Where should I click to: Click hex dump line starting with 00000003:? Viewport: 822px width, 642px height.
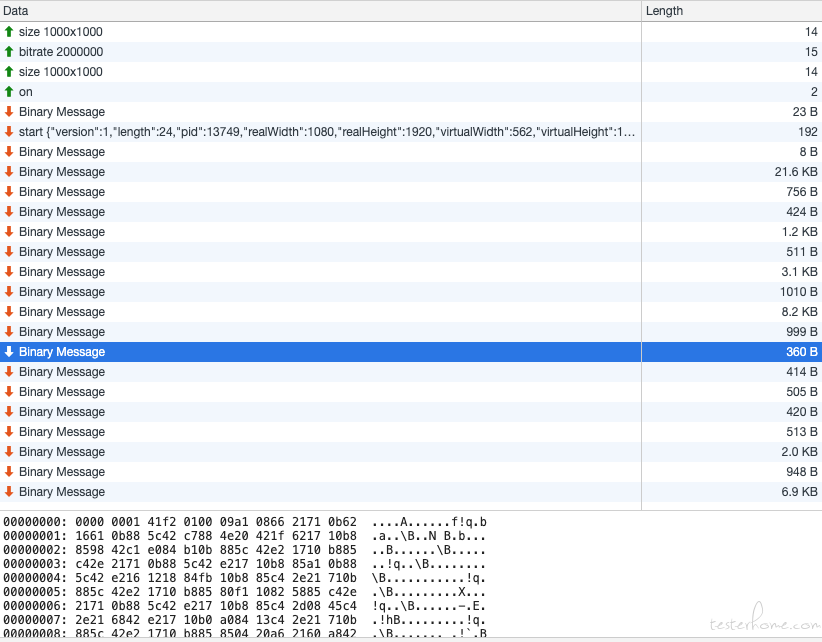[245, 564]
